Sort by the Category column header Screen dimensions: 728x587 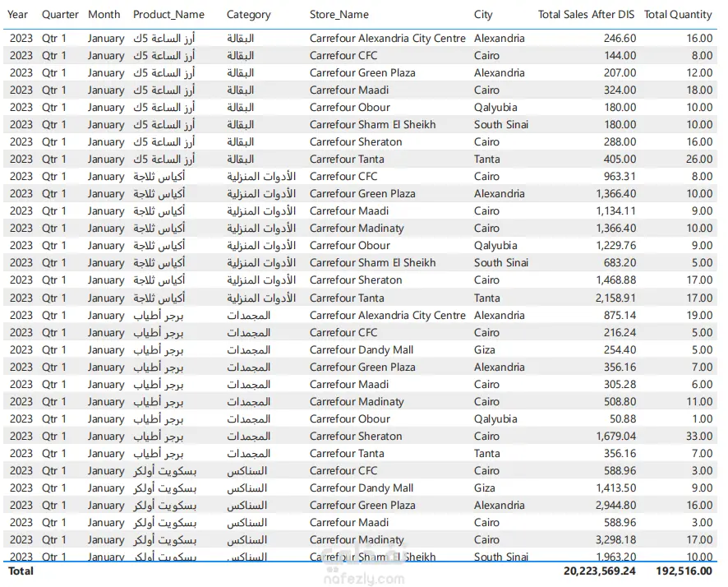pyautogui.click(x=248, y=15)
